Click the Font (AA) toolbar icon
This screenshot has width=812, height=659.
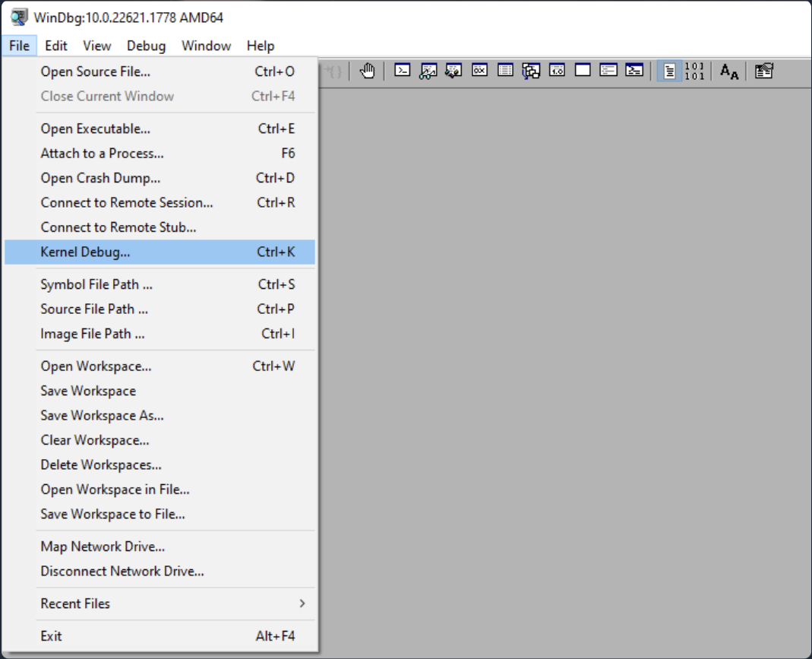point(729,71)
